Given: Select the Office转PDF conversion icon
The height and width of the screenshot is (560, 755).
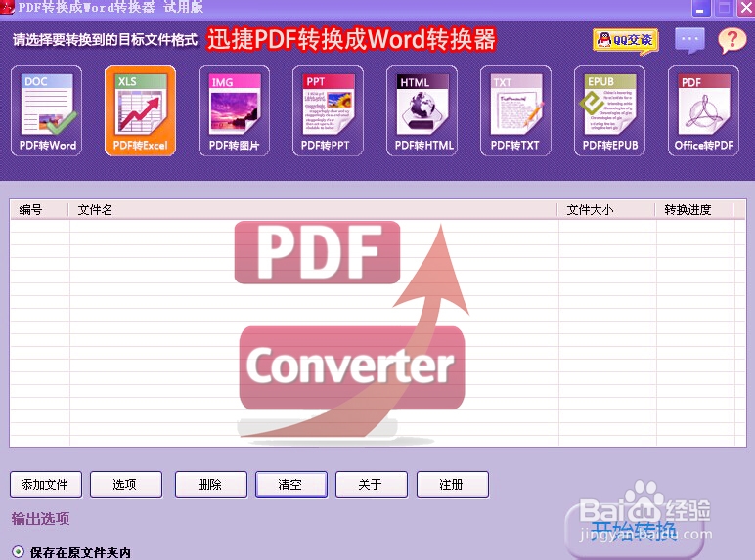Looking at the screenshot, I should (703, 111).
